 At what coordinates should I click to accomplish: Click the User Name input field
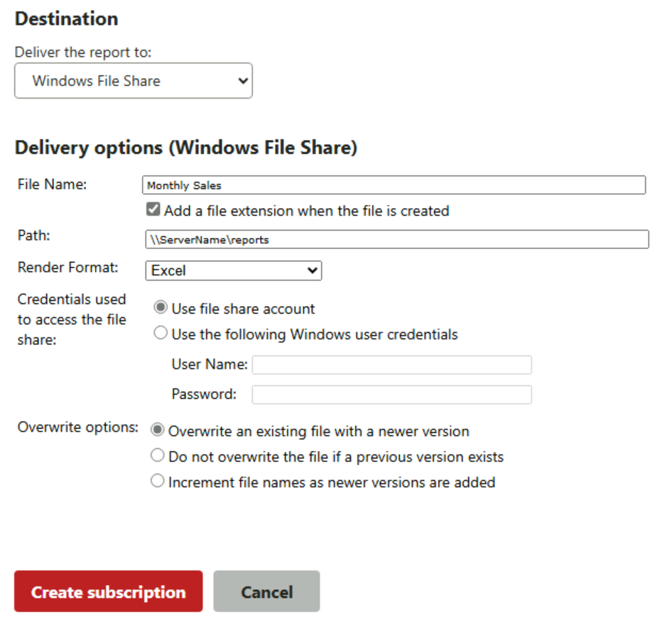point(391,364)
